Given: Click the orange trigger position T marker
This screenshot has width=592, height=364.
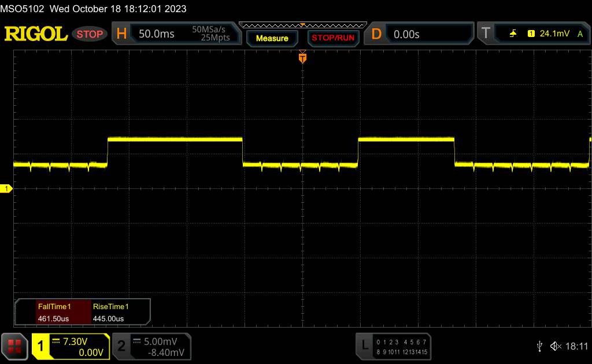Looking at the screenshot, I should coord(302,58).
